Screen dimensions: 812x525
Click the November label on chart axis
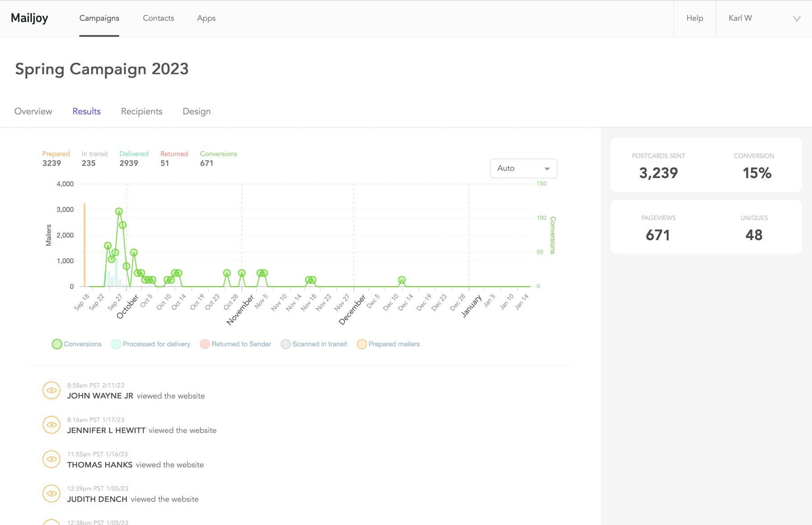pos(240,310)
